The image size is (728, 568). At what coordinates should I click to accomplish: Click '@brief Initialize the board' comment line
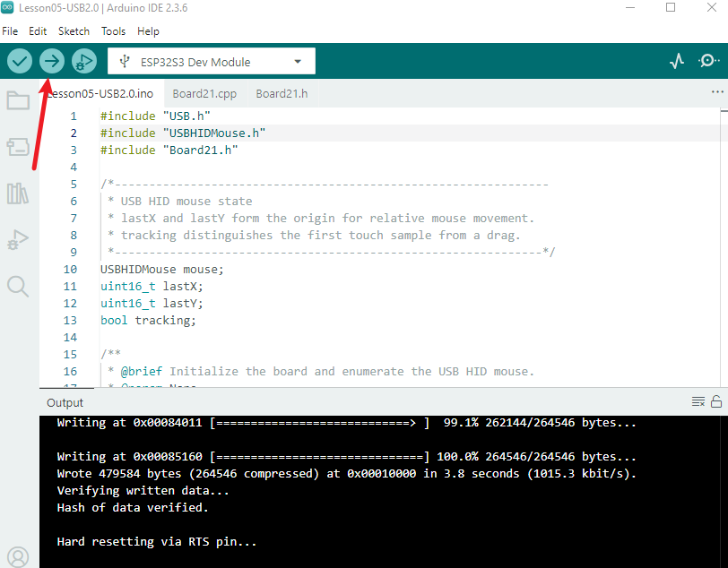click(x=321, y=372)
